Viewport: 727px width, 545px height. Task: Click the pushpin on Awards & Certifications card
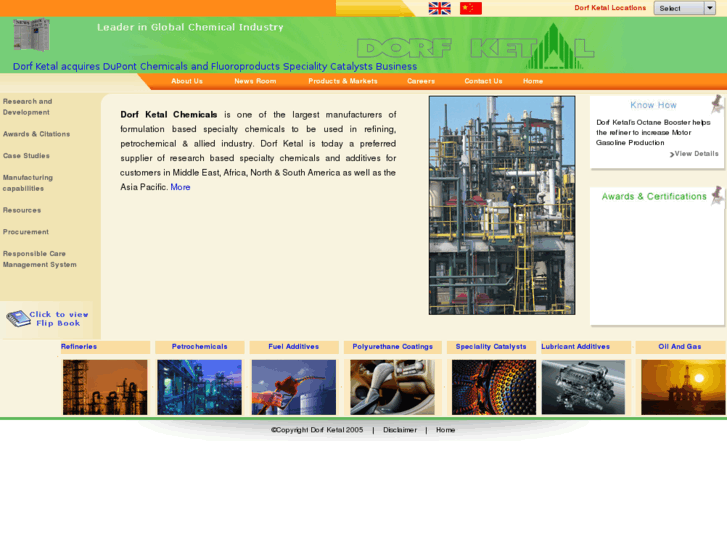click(x=717, y=195)
